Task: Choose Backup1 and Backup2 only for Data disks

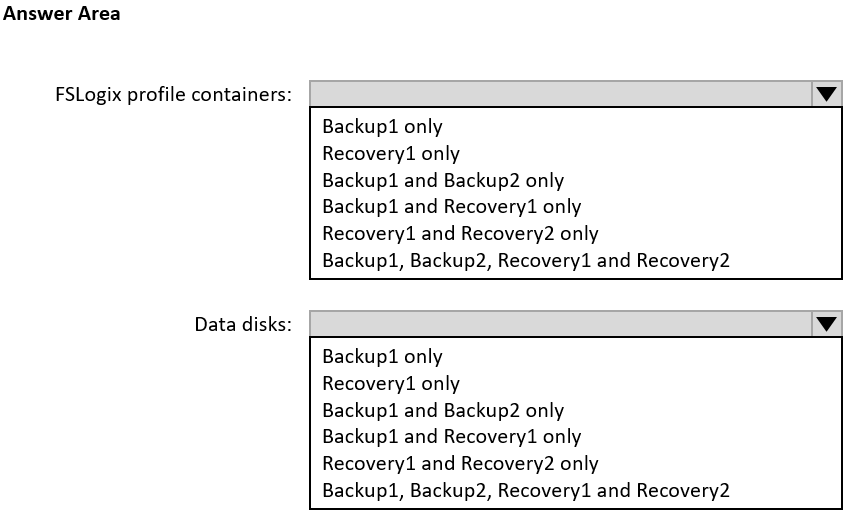Action: [443, 411]
